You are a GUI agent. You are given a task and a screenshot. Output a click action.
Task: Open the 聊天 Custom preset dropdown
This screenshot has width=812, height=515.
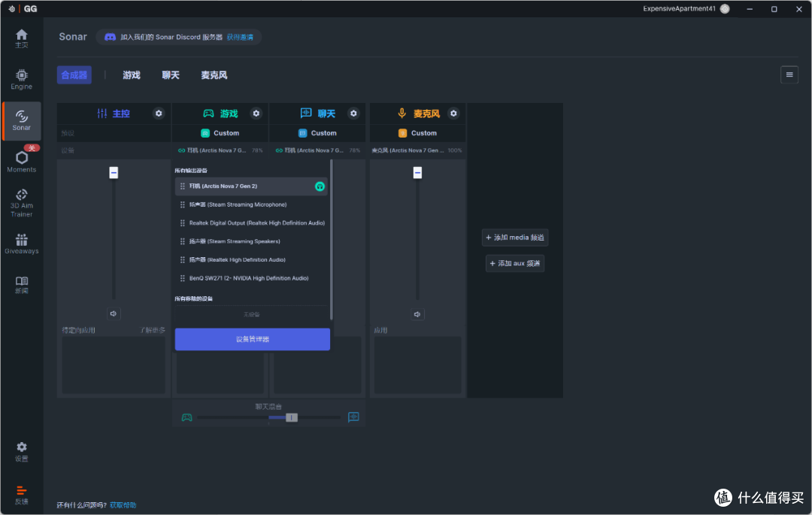317,133
